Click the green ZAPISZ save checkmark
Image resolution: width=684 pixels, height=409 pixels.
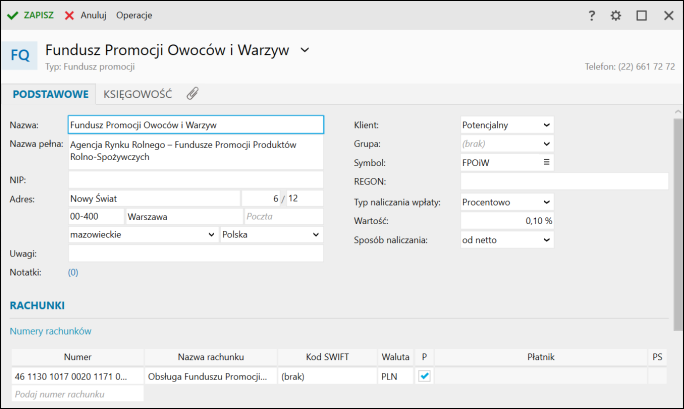13,16
